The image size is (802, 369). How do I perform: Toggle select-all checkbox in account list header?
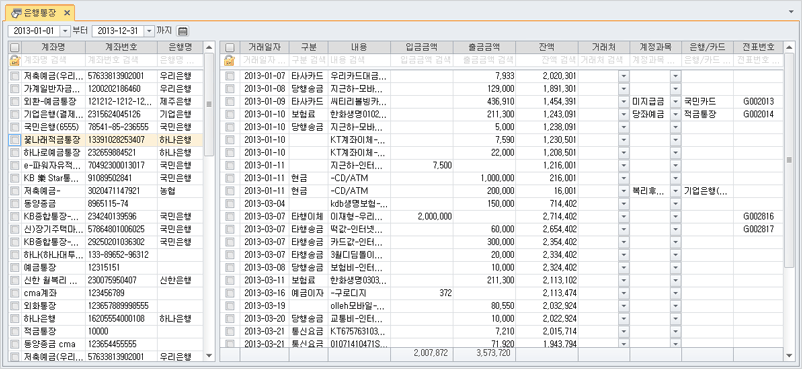pos(14,48)
